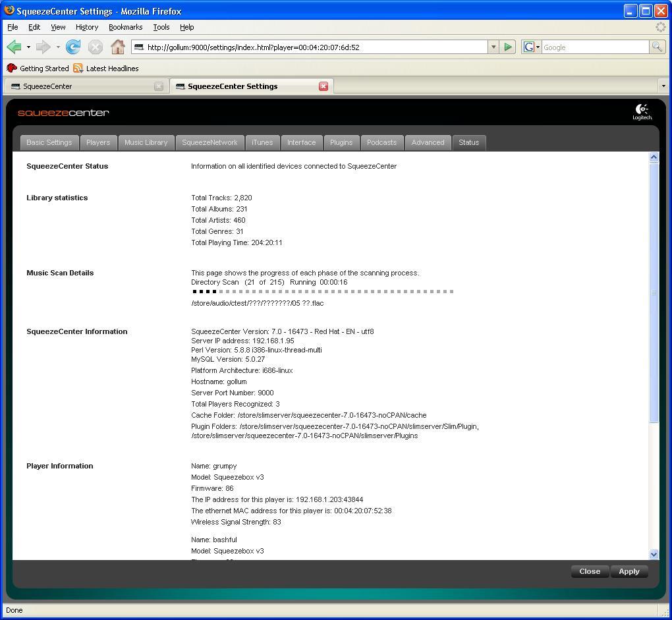
Task: Switch to SqueezeNetwork tab
Action: (210, 143)
